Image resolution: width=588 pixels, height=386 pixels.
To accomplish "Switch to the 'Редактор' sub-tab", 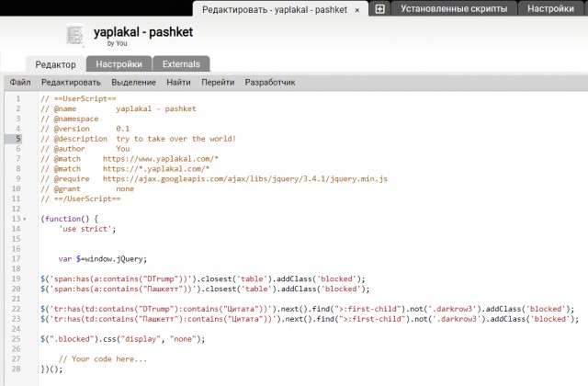I will pyautogui.click(x=55, y=64).
